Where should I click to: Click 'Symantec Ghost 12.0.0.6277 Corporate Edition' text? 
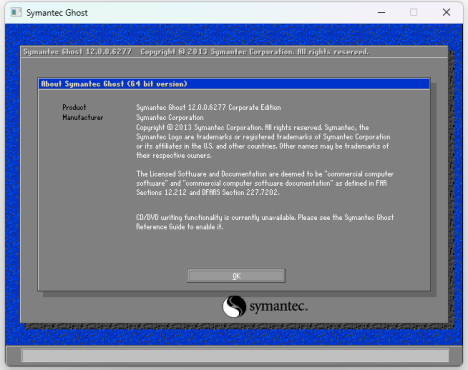tap(208, 107)
